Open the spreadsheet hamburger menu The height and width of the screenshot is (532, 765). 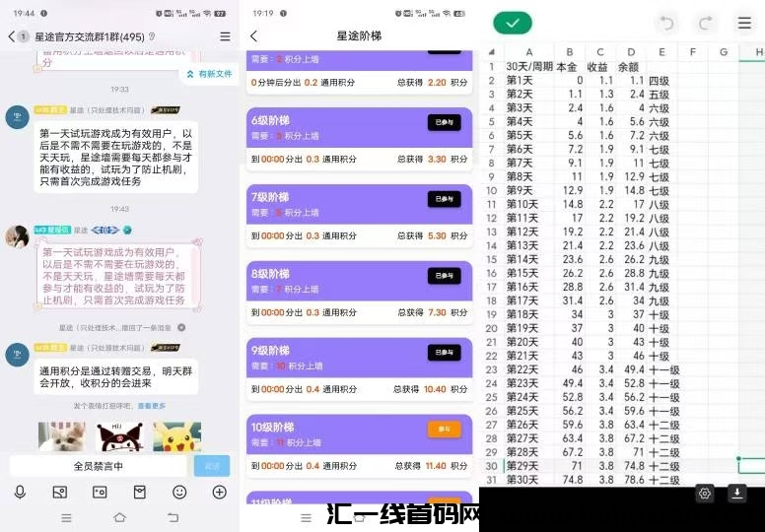744,23
